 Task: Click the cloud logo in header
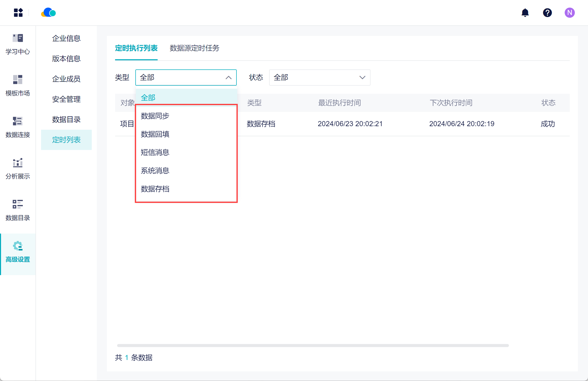48,13
